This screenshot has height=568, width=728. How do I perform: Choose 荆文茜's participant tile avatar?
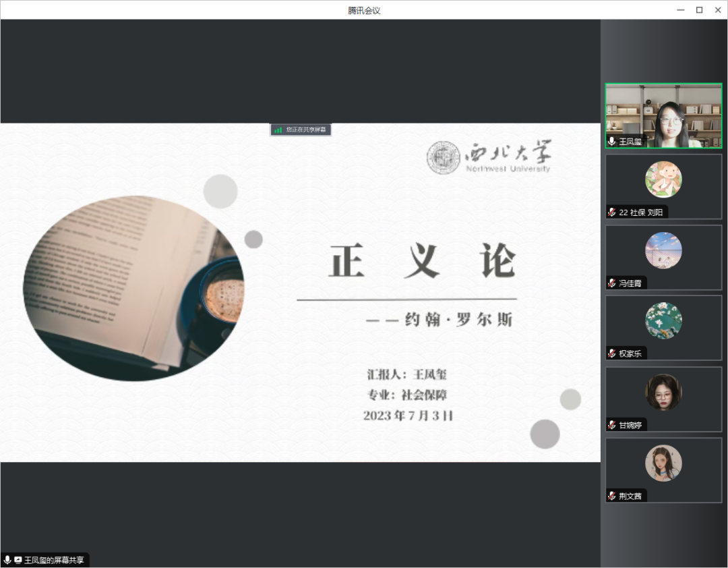coord(663,463)
